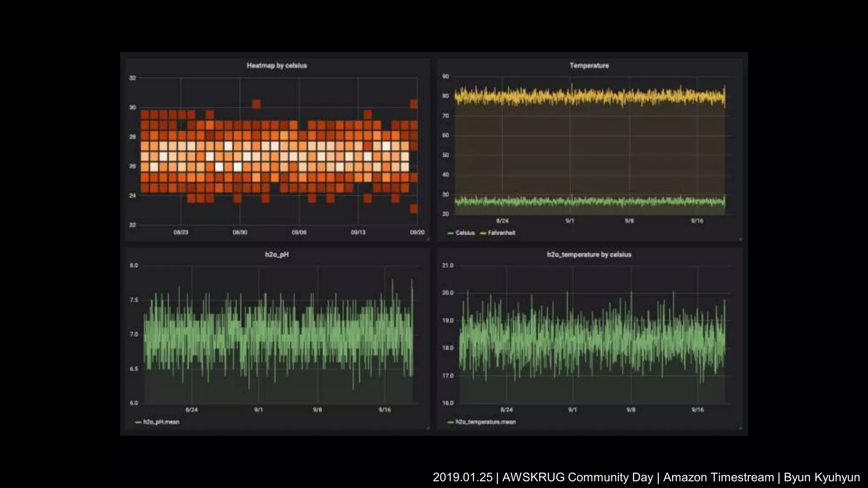Click green h2o_temperature.mean legend color line
The image size is (868, 488).
(451, 422)
